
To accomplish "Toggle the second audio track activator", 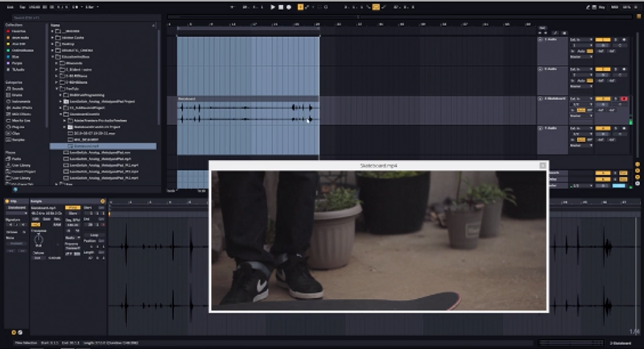I will (x=603, y=69).
